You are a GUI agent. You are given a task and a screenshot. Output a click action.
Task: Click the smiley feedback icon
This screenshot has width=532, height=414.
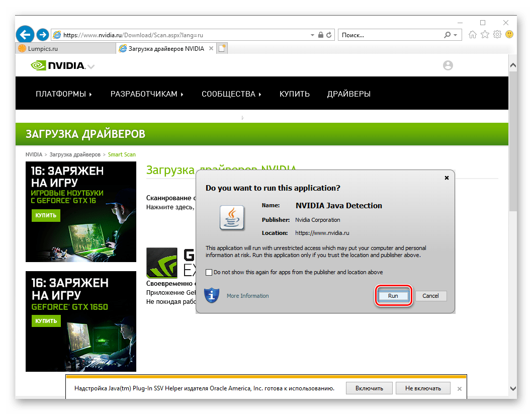509,35
